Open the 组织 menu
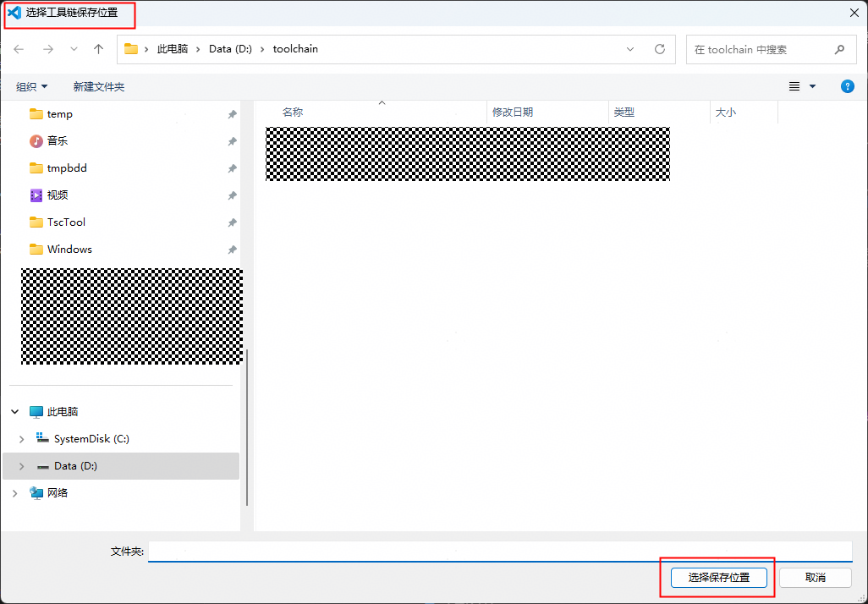This screenshot has width=868, height=604. [32, 86]
